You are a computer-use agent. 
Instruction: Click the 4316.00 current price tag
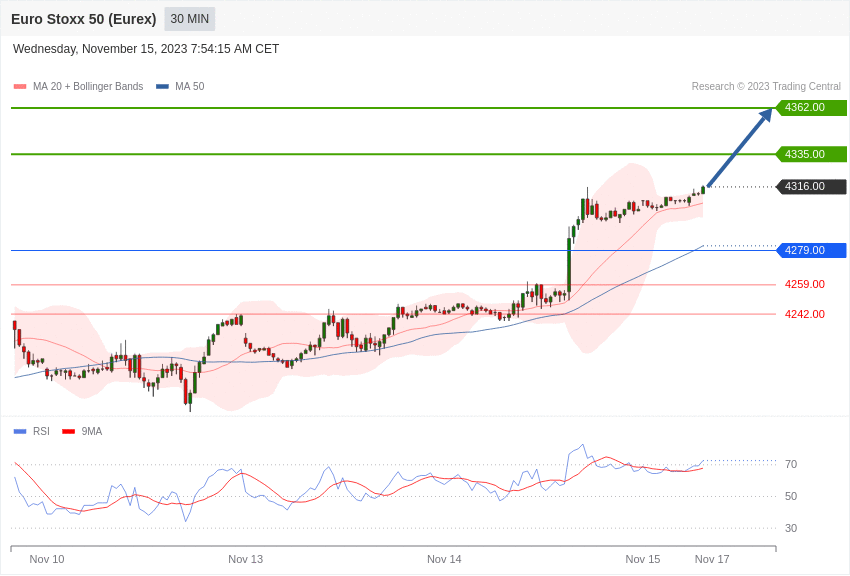tap(811, 186)
